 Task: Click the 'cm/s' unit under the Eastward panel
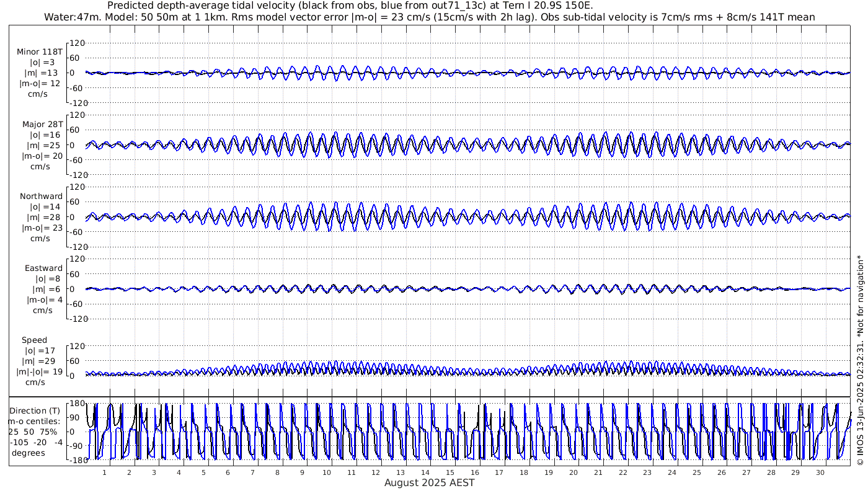point(42,310)
